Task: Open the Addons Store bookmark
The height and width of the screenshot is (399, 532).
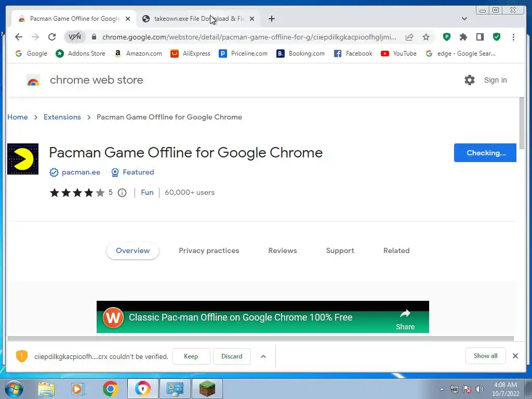Action: [x=81, y=54]
